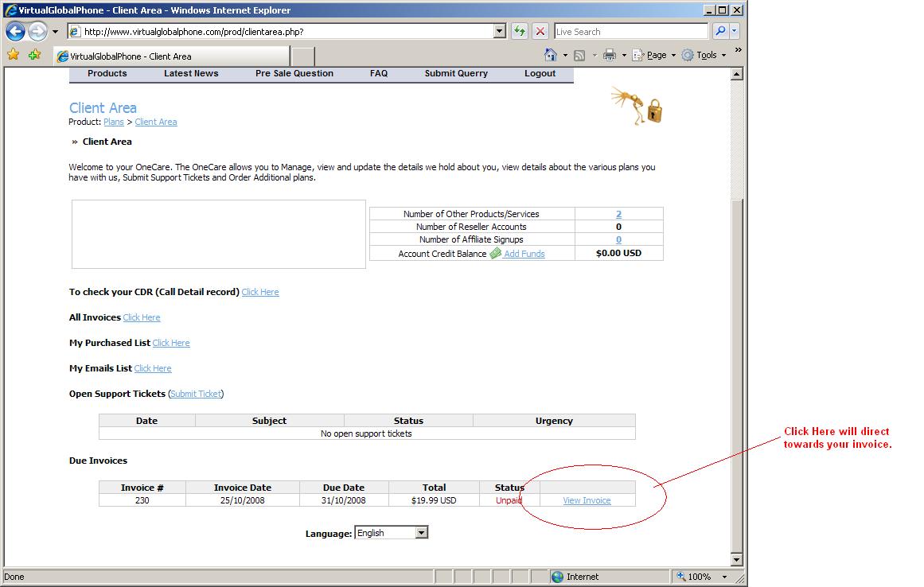The image size is (924, 587).
Task: Open the Favorites Center star icon
Action: (x=13, y=56)
